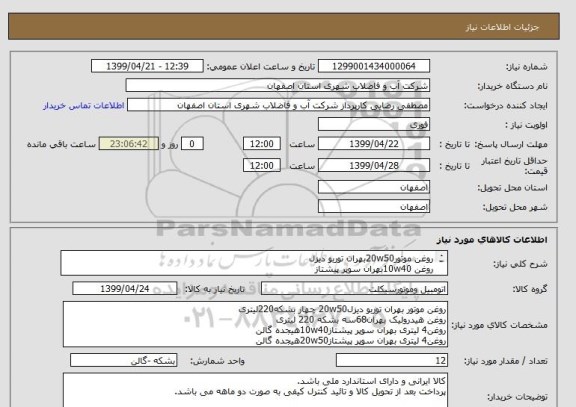This screenshot has height=407, width=576.
Task: Click the label واحد شمارش
Action: pyautogui.click(x=217, y=361)
